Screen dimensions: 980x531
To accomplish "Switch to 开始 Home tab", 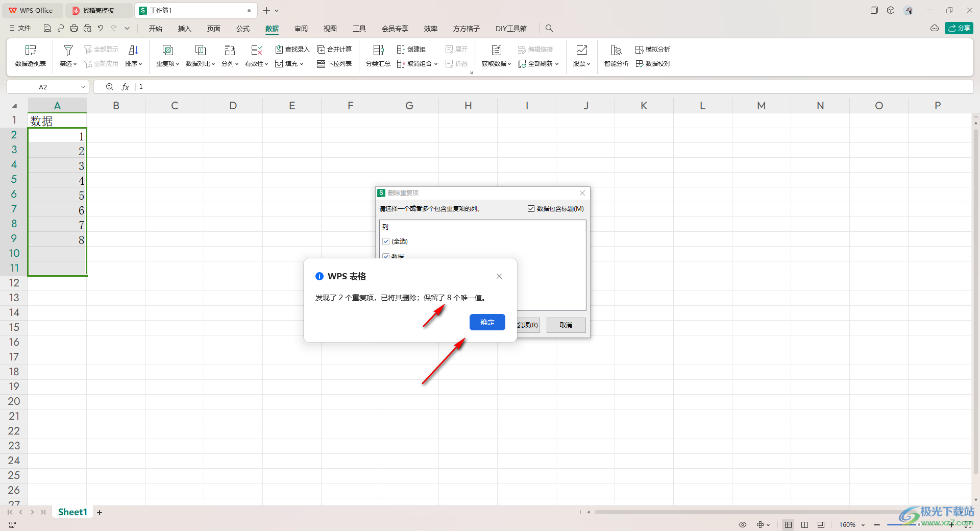I will [156, 29].
